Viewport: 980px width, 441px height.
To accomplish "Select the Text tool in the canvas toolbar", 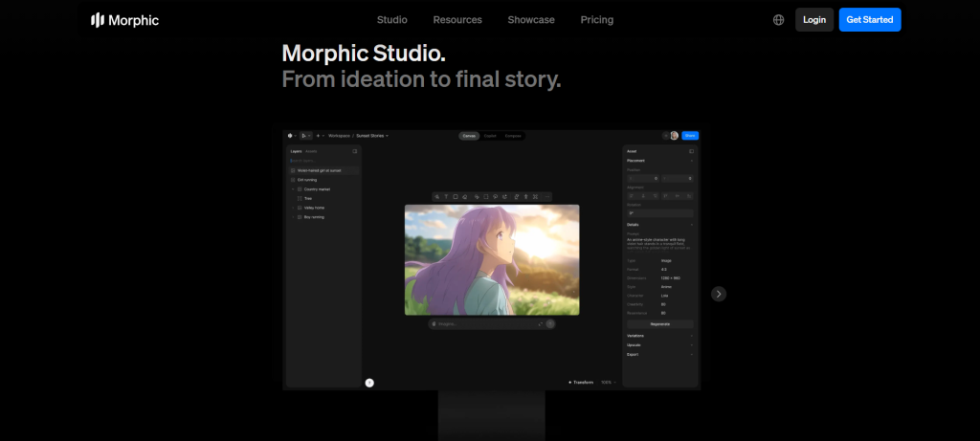I will (x=446, y=197).
